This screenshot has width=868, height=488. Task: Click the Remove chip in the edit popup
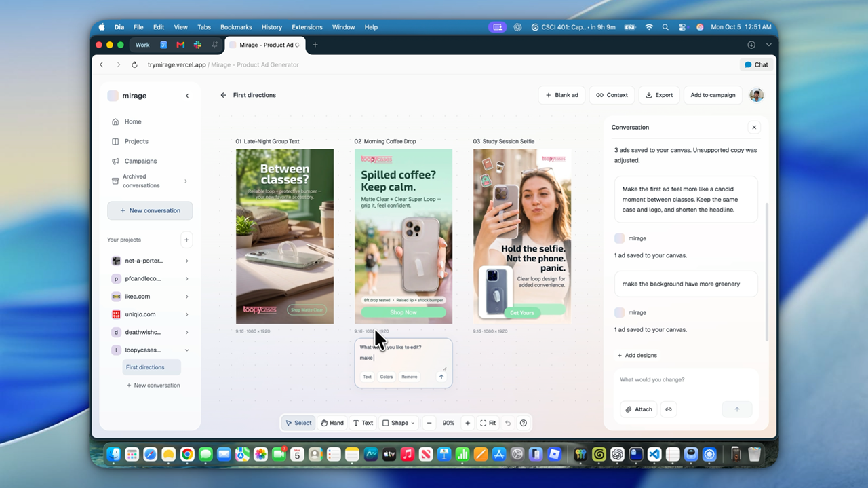410,377
